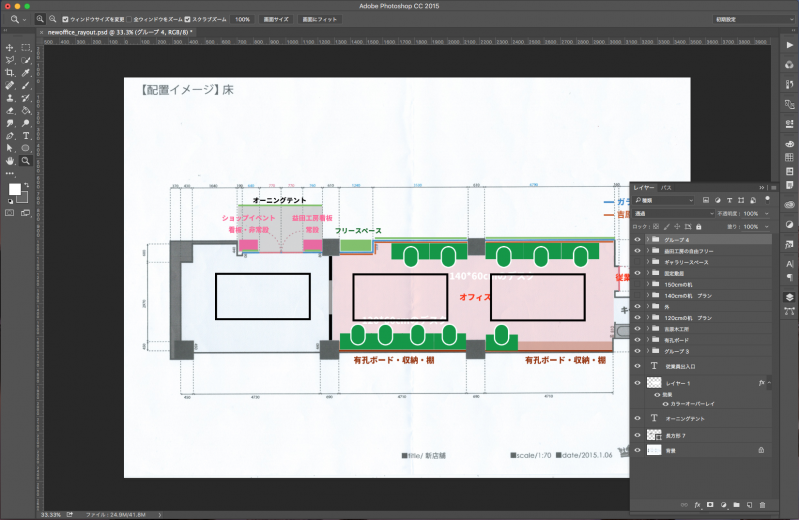Viewport: 799px width, 520px height.
Task: Select the Lasso tool
Action: 10,60
